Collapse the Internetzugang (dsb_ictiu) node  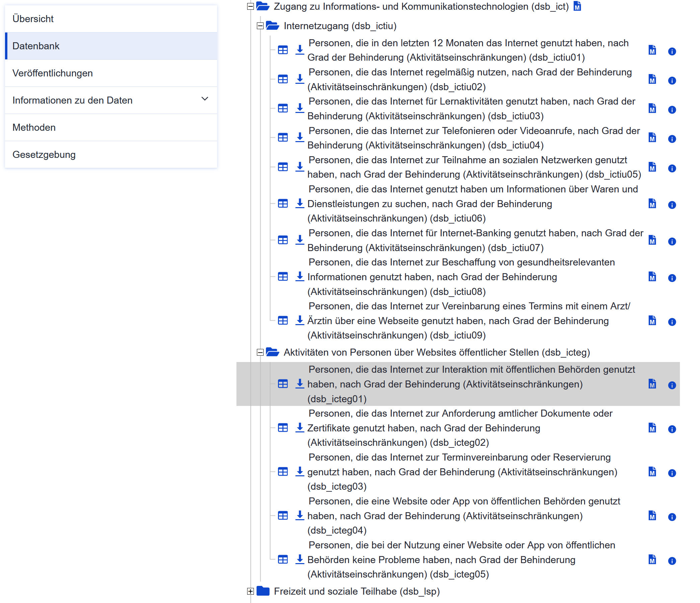[260, 26]
